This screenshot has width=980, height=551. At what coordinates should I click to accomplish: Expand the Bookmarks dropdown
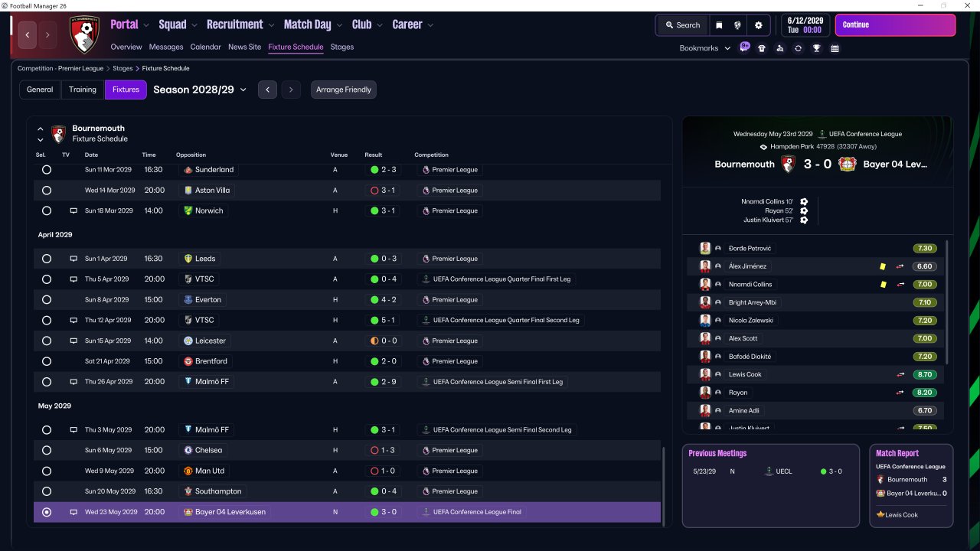coord(705,48)
